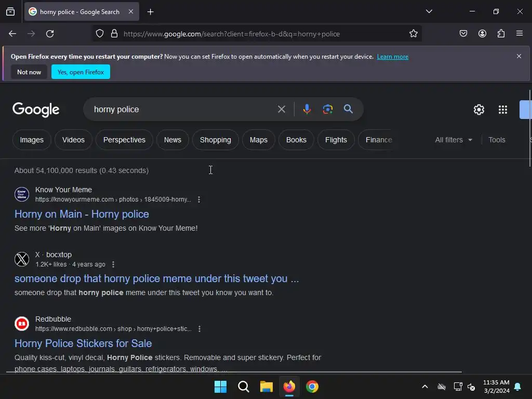Expand the All filters dropdown
Image resolution: width=532 pixels, height=399 pixels.
[454, 140]
